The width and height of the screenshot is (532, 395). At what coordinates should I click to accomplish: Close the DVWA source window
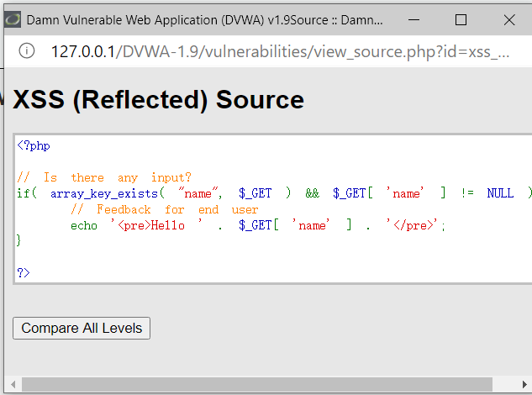509,19
